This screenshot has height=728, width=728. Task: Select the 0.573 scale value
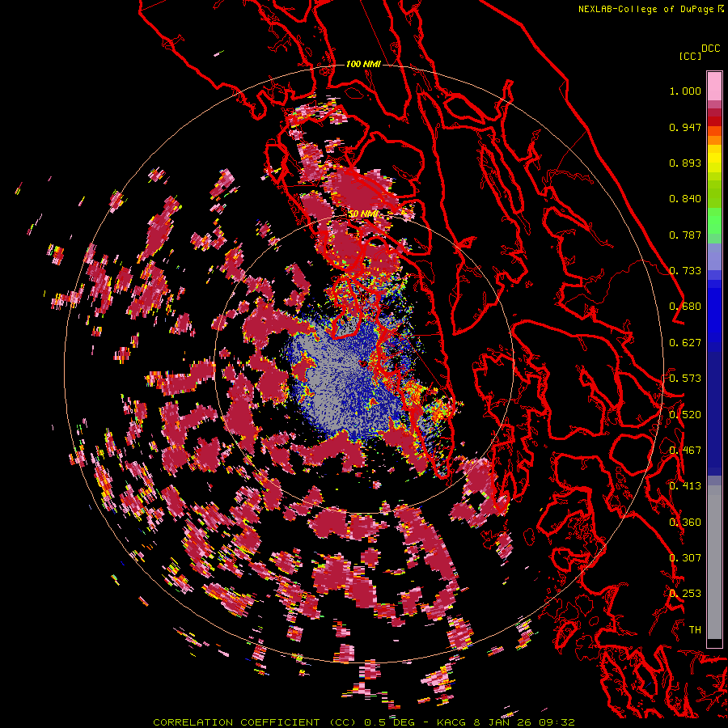(685, 379)
